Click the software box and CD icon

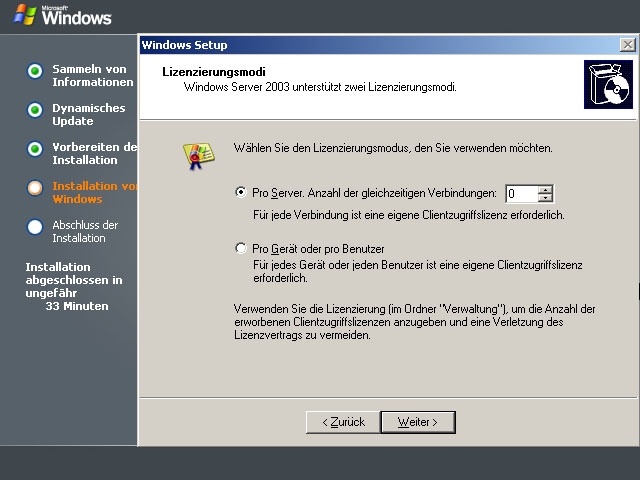(x=605, y=83)
